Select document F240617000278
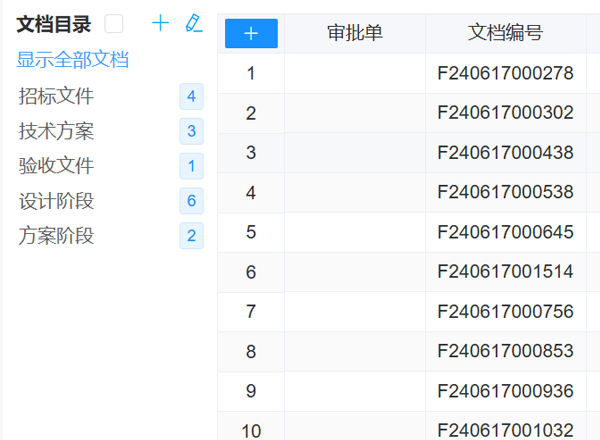The height and width of the screenshot is (440, 600). coord(505,73)
